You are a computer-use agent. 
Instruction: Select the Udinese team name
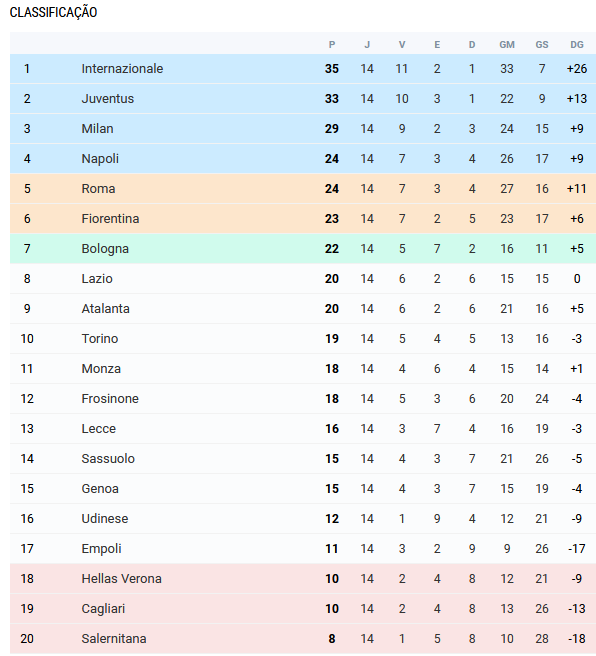105,519
